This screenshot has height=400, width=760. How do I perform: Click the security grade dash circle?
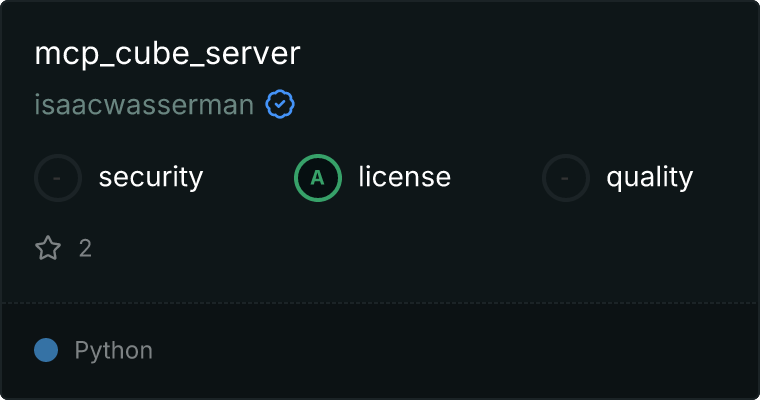(x=58, y=178)
